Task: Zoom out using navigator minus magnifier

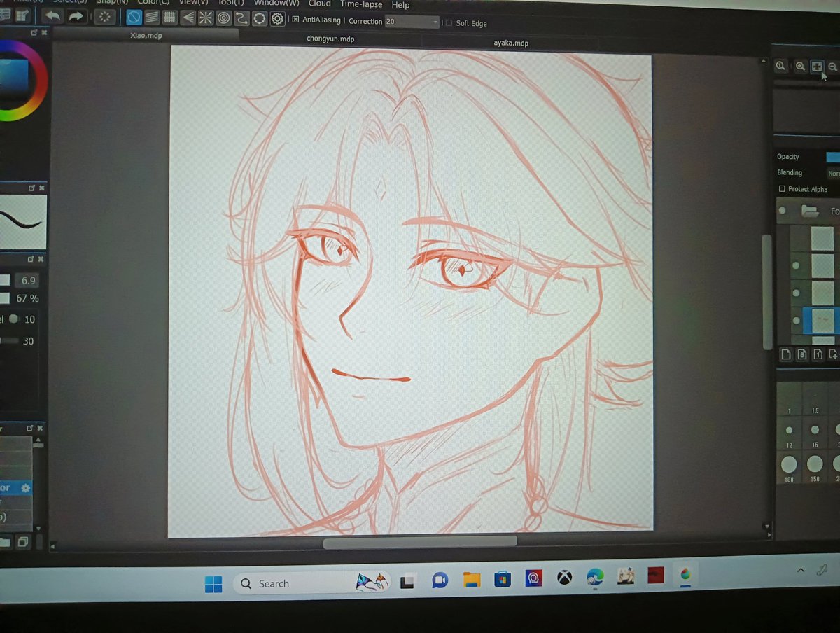Action: click(832, 67)
